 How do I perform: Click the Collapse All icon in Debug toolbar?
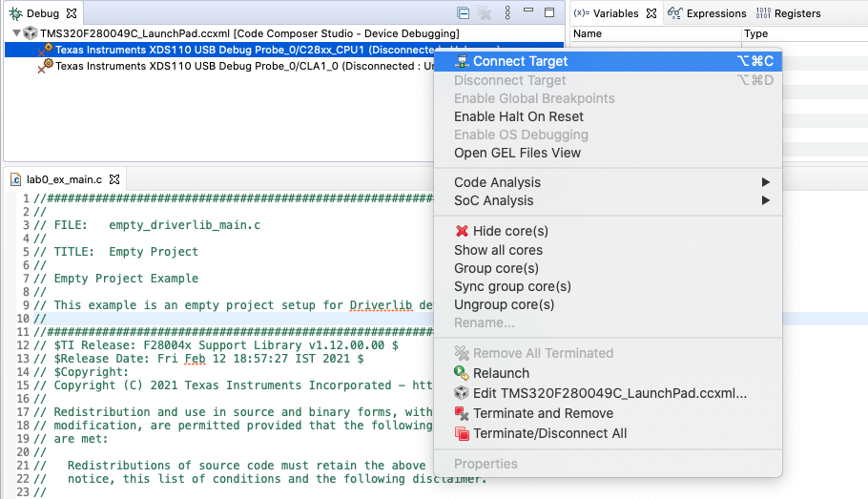(463, 13)
